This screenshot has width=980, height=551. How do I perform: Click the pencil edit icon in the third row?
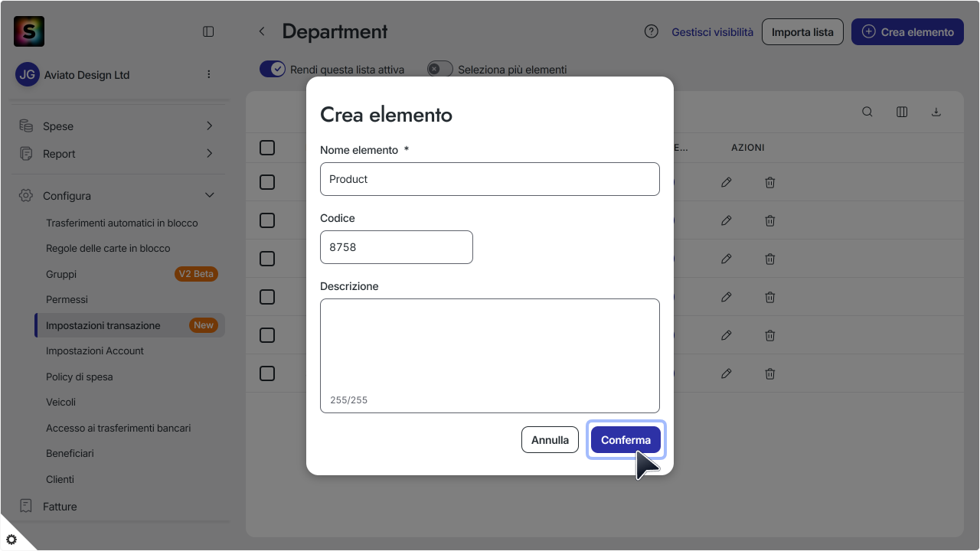click(727, 259)
